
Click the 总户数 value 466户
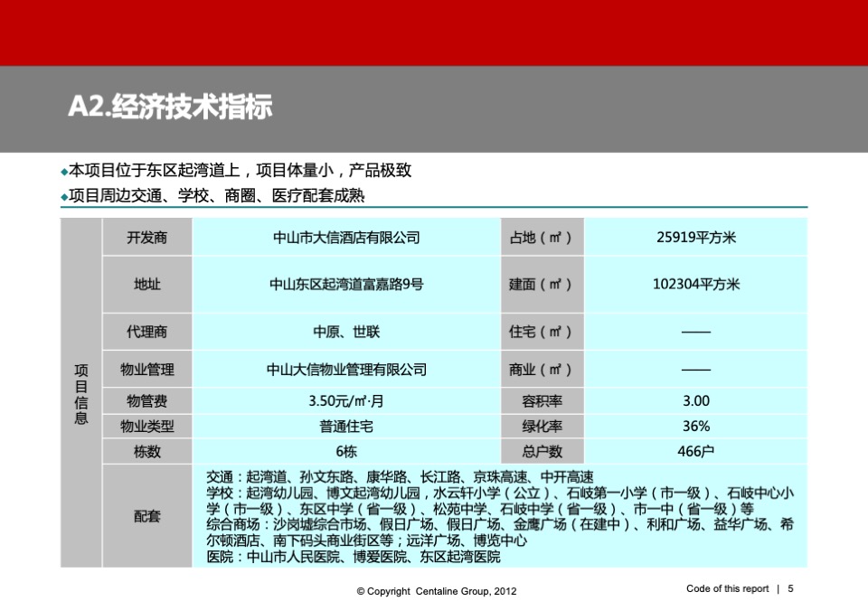(698, 449)
